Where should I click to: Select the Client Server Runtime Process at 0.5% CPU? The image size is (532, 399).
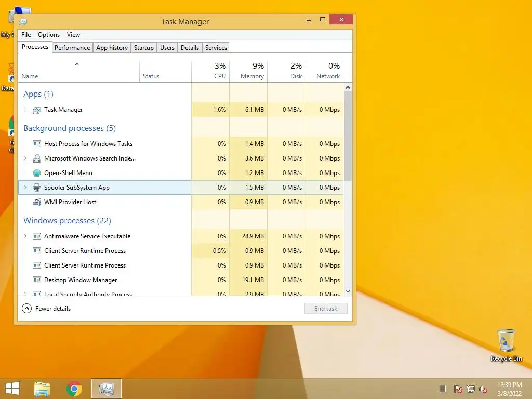[x=180, y=251]
